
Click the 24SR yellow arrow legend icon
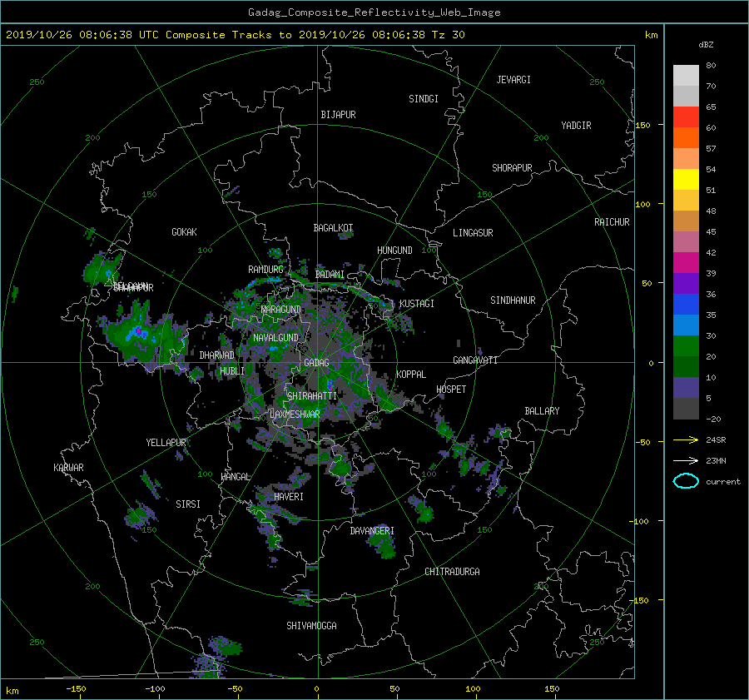point(686,439)
